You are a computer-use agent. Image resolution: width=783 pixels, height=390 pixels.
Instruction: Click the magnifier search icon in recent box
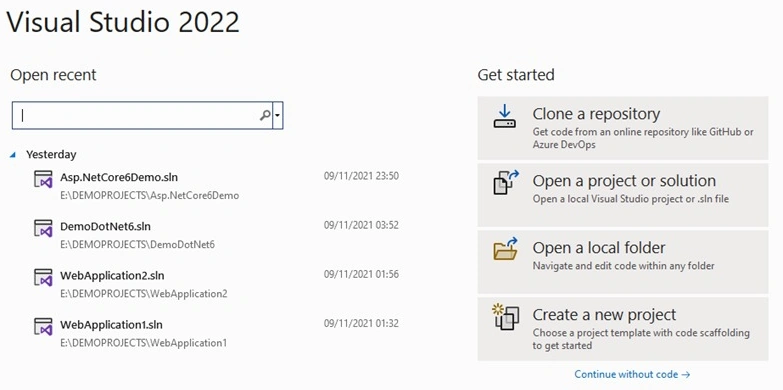[265, 115]
